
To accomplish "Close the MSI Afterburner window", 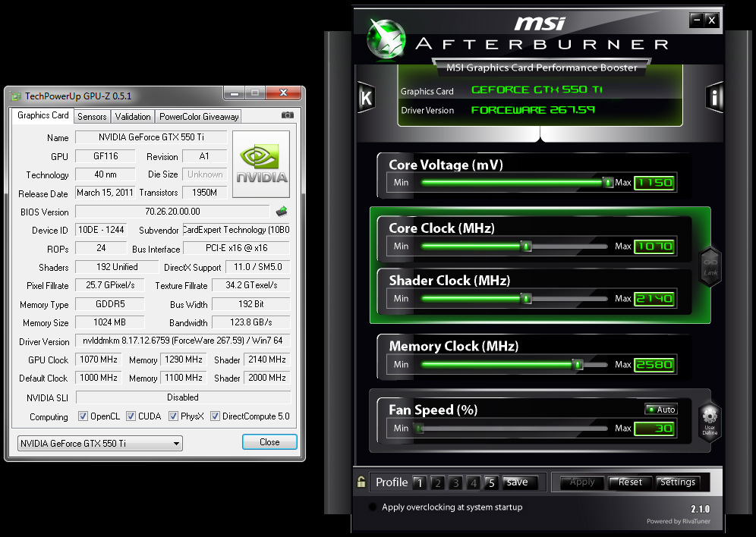I will pos(712,20).
